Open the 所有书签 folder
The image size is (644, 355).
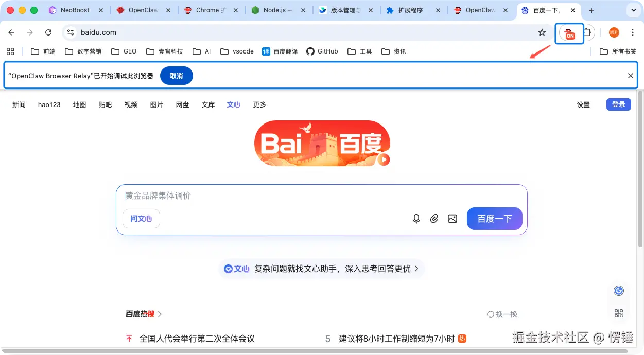(x=618, y=51)
